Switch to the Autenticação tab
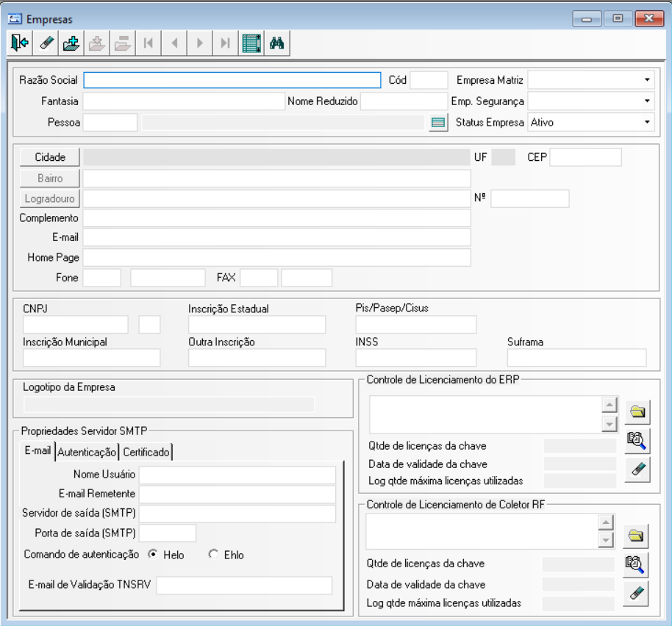 (87, 452)
